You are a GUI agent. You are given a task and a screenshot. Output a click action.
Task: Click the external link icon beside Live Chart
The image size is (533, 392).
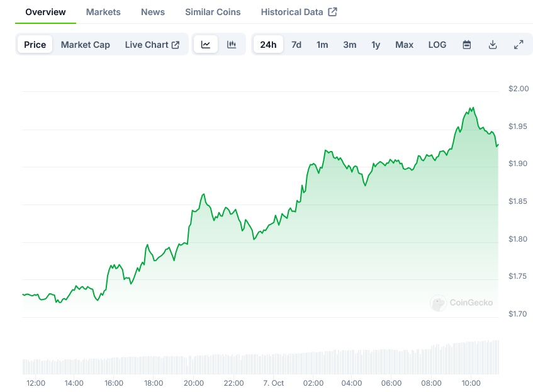176,45
